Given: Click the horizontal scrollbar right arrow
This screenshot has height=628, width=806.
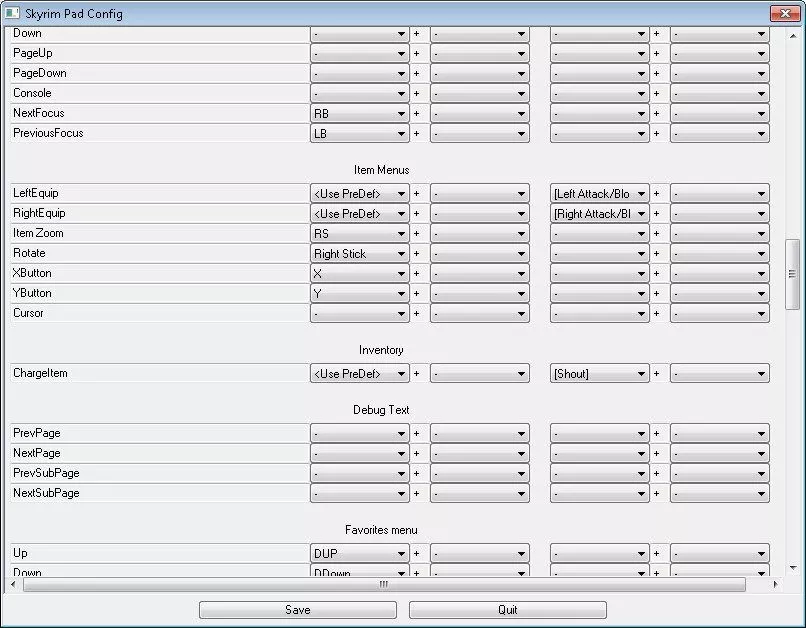Looking at the screenshot, I should tap(775, 584).
